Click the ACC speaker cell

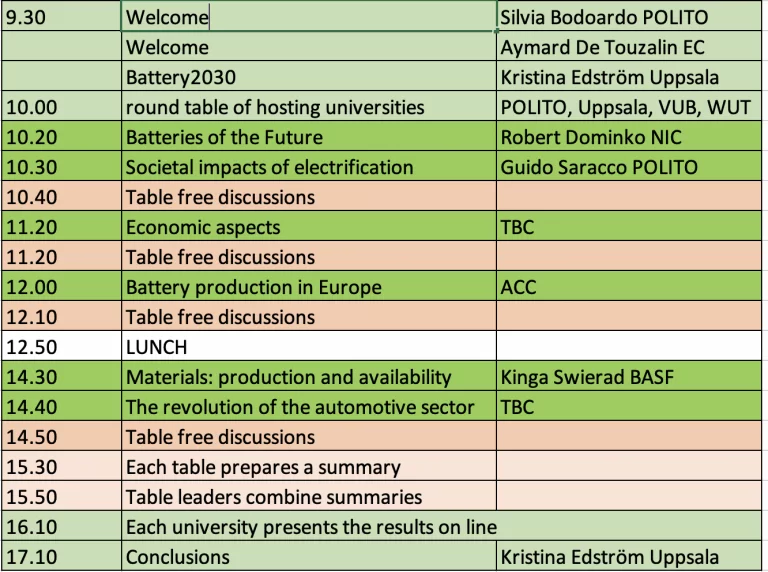[629, 286]
